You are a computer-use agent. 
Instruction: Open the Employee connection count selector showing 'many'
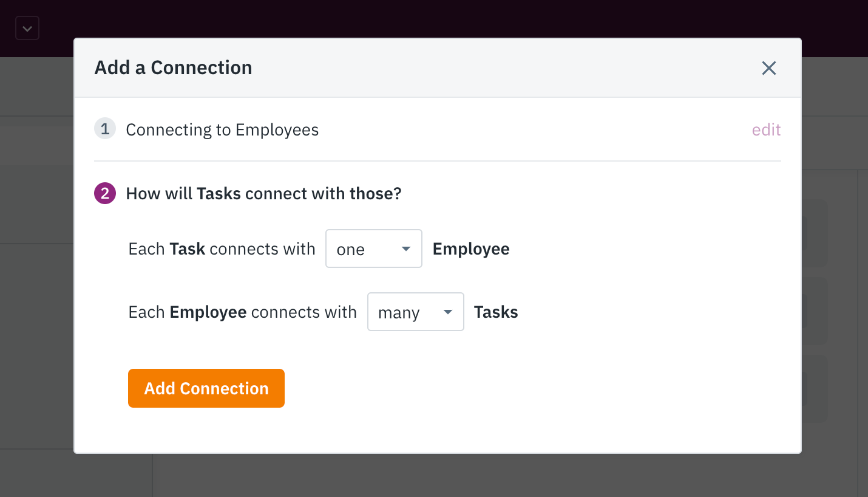point(415,311)
